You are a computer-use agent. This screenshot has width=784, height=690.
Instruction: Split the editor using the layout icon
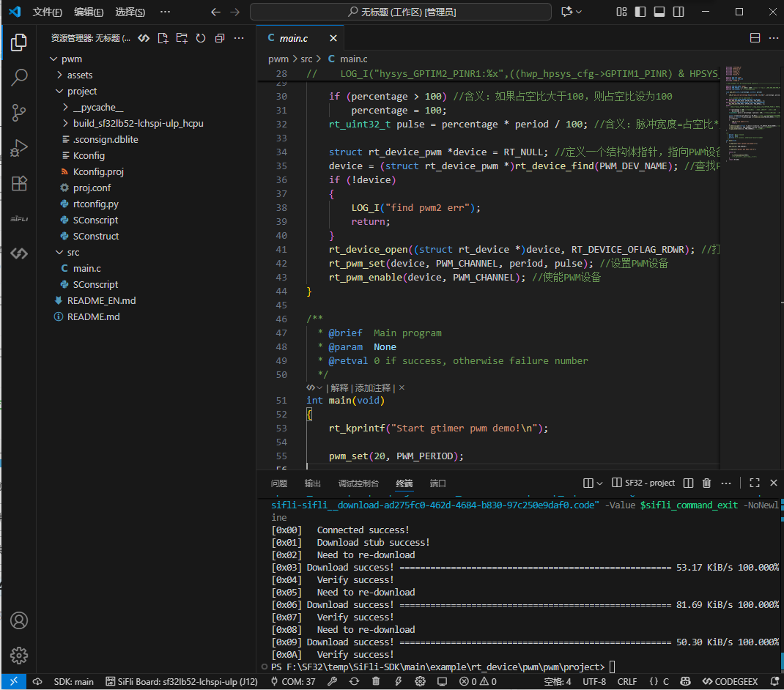click(755, 38)
